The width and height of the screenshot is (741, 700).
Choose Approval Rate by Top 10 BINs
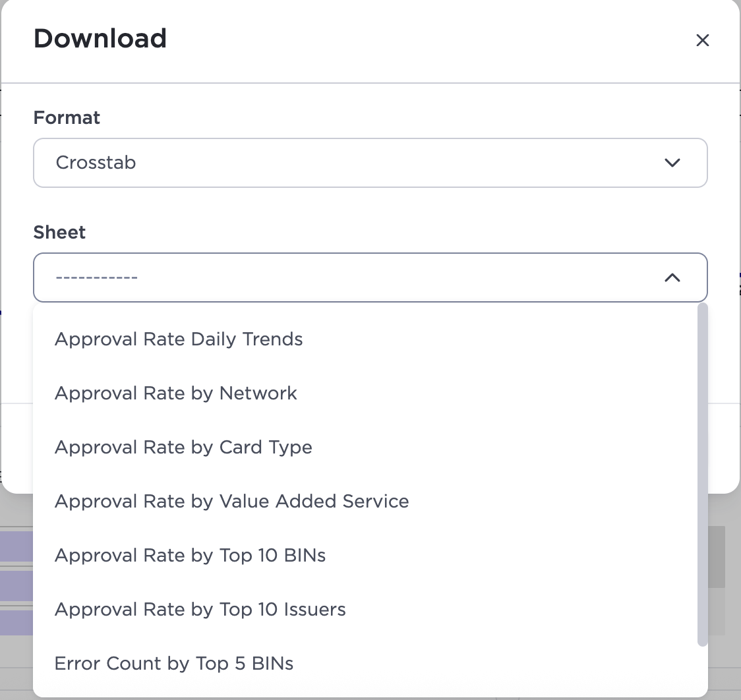(190, 555)
